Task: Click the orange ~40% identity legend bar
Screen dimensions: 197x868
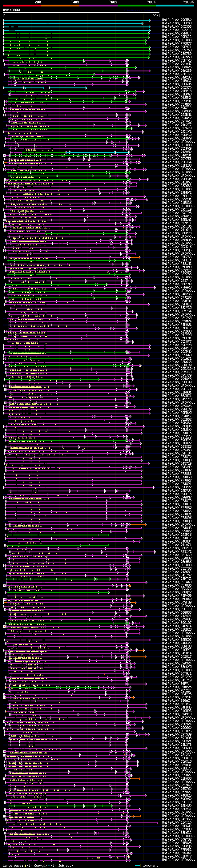Action: 60,6
